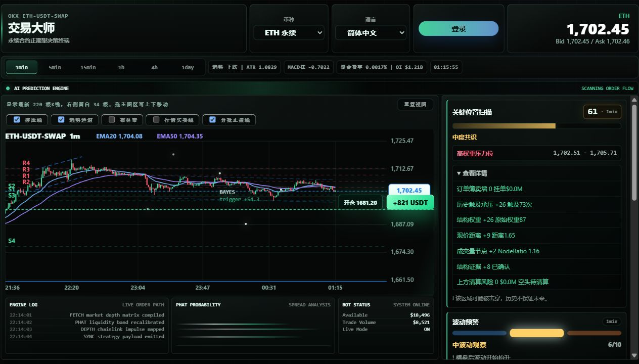639x364 pixels.
Task: Click the highlighted yellow volatility segment
Action: [x=536, y=333]
